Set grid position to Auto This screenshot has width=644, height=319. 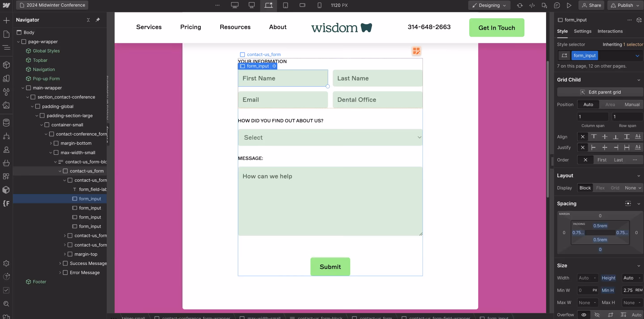[588, 104]
